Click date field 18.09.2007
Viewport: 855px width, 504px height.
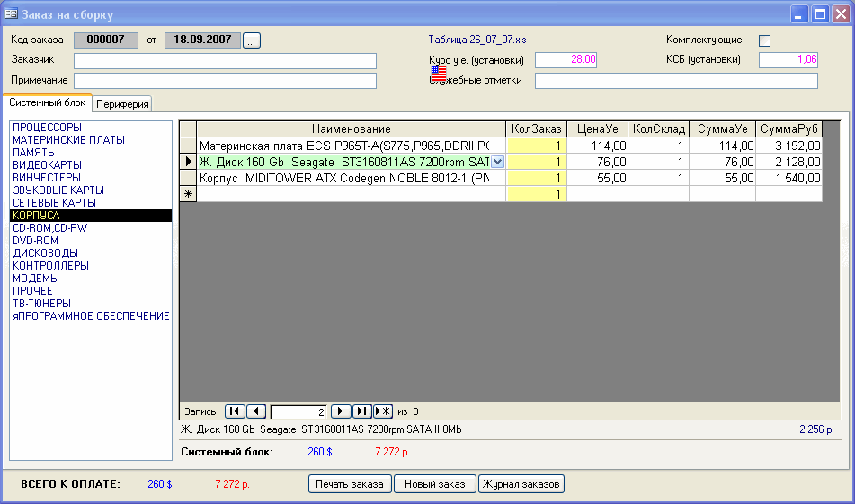[202, 40]
